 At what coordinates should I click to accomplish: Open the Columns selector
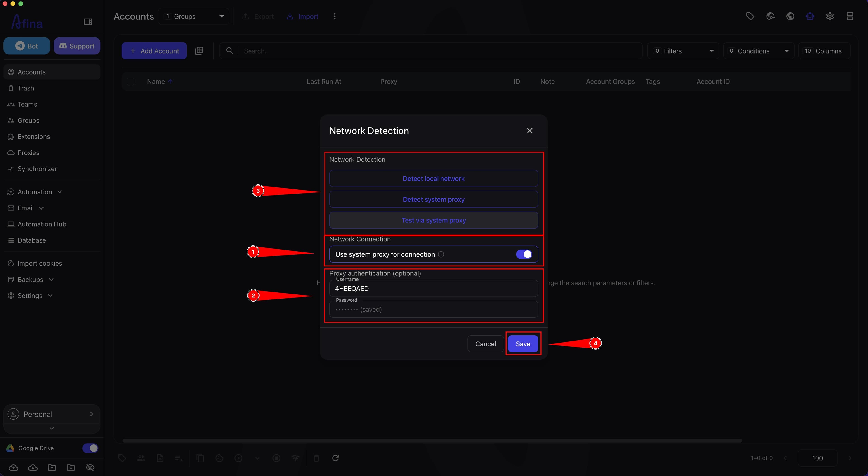click(824, 51)
